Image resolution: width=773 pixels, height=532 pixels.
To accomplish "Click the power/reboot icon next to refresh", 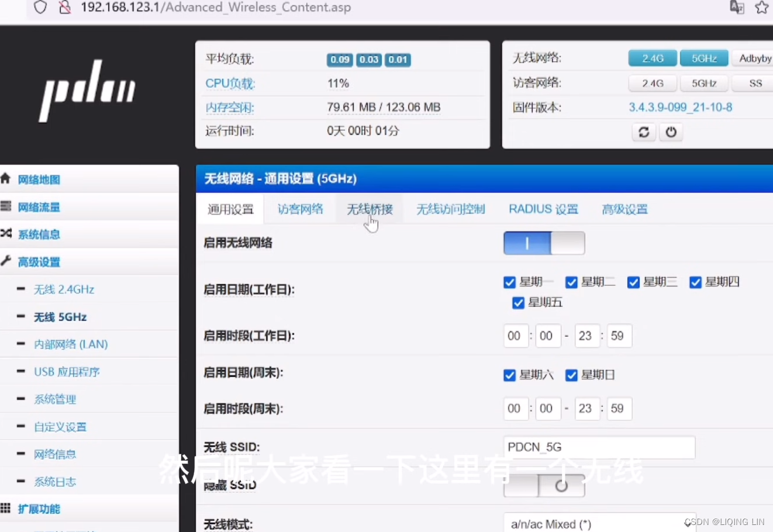I will tap(671, 133).
